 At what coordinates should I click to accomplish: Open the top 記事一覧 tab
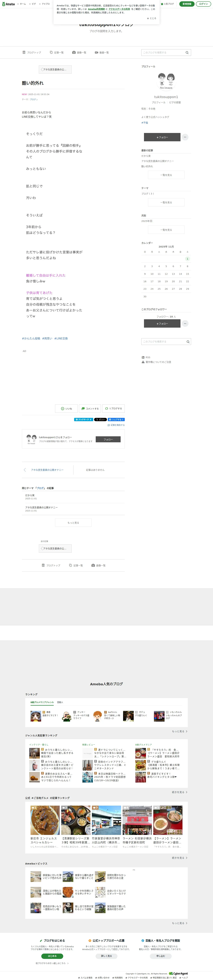click(x=57, y=53)
